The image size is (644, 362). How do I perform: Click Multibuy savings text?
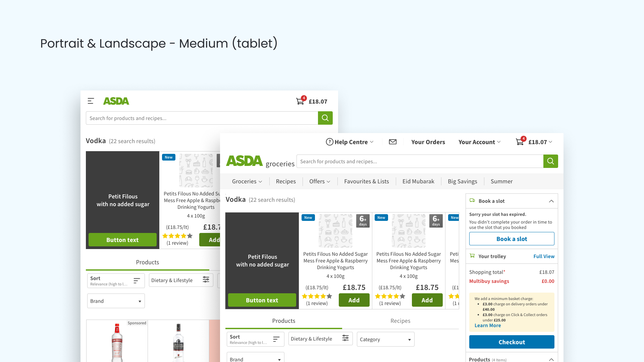pyautogui.click(x=489, y=281)
